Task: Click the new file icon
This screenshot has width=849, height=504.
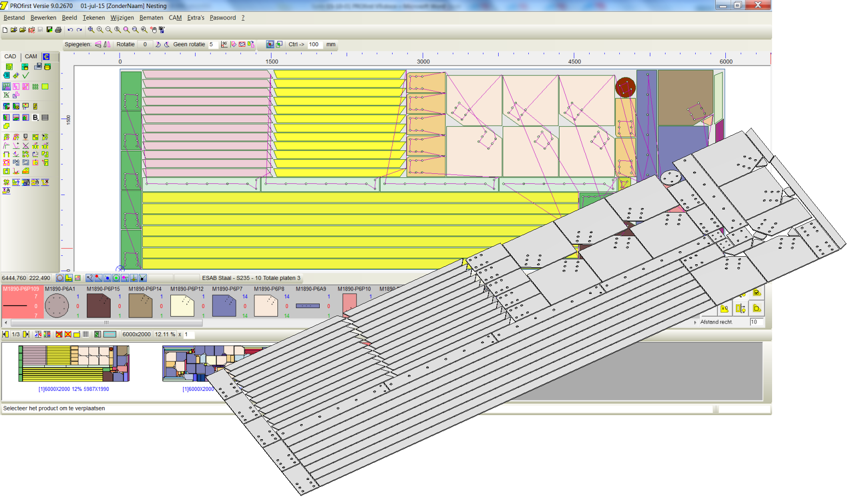Action: click(5, 30)
